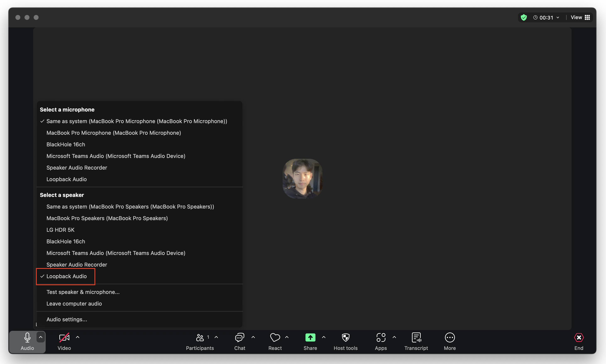Open the More options icon
The image size is (606, 364).
[450, 338]
